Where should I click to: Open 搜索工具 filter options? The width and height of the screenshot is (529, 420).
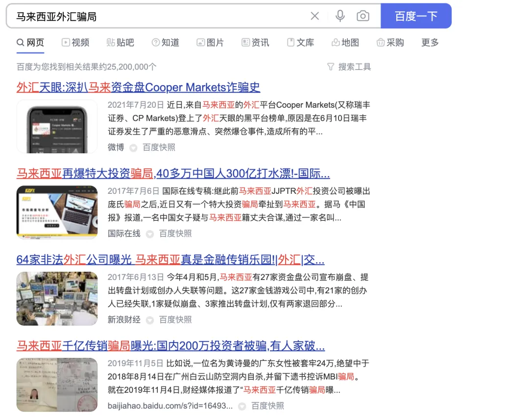click(354, 67)
